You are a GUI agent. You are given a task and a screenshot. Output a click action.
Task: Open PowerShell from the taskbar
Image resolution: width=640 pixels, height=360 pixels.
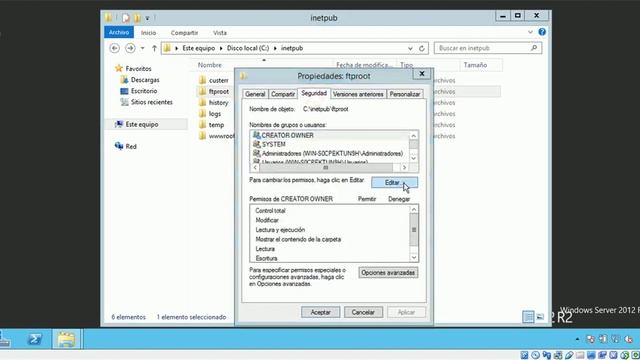(x=35, y=339)
